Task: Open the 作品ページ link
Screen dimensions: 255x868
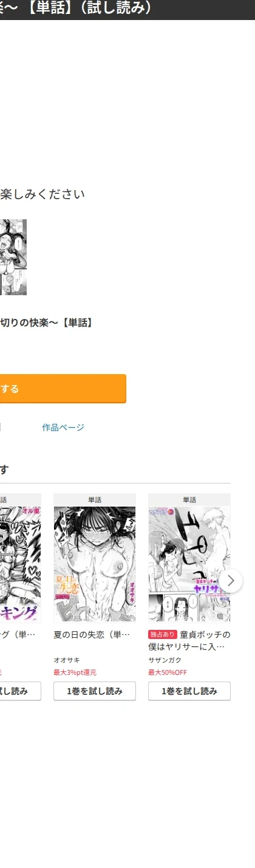Action: 63,428
